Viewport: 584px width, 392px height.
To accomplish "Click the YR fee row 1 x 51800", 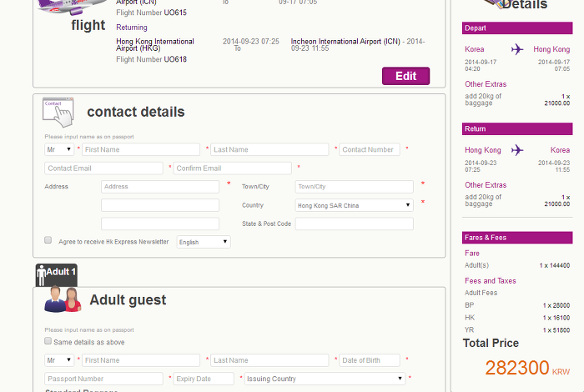I will coord(517,329).
